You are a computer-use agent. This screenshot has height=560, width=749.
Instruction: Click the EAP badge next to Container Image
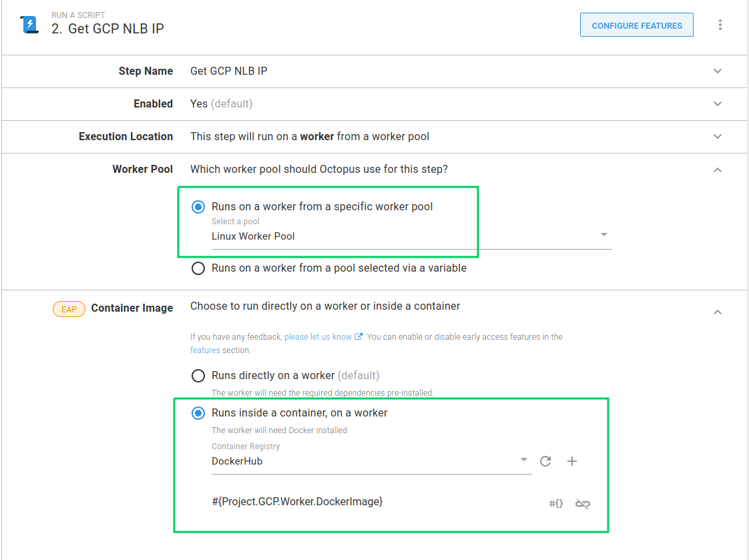69,309
